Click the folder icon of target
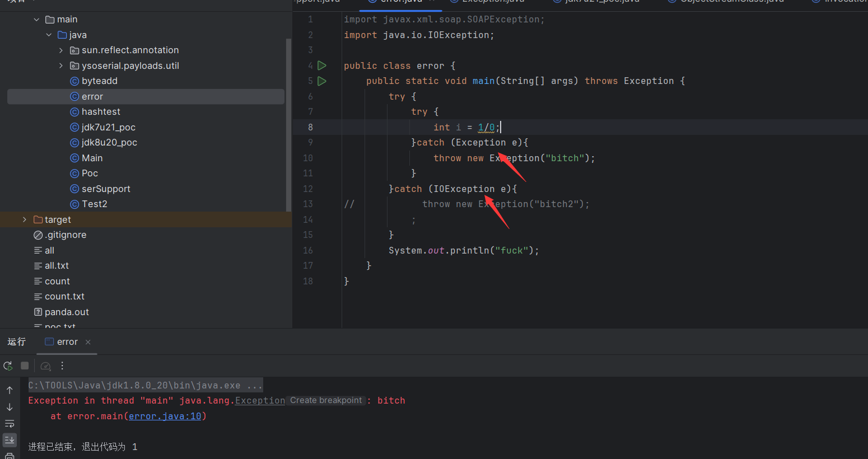Viewport: 868px width, 459px height. 38,219
